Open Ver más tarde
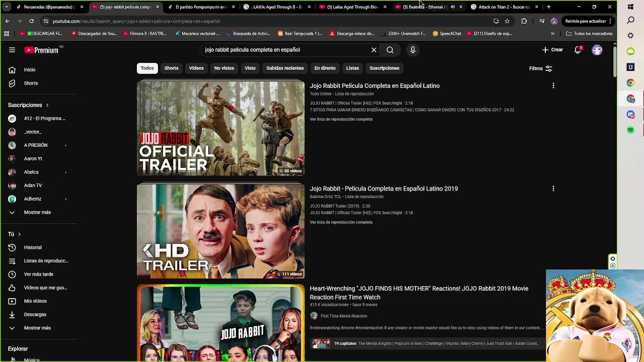Viewport: 644px width, 362px height. pos(39,274)
